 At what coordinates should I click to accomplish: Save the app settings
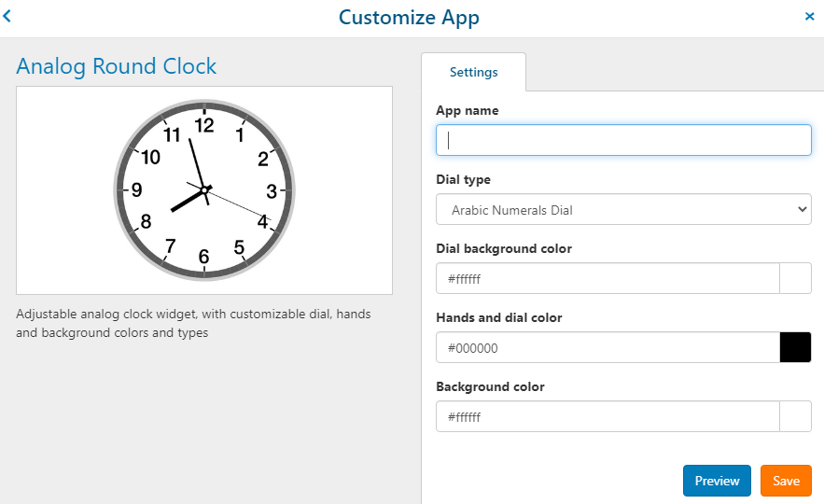coord(786,481)
